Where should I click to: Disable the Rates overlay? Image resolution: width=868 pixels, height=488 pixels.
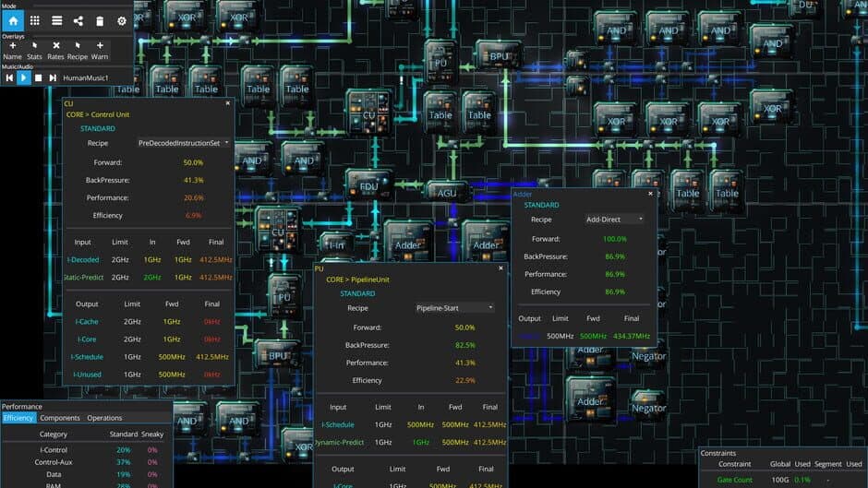point(56,50)
